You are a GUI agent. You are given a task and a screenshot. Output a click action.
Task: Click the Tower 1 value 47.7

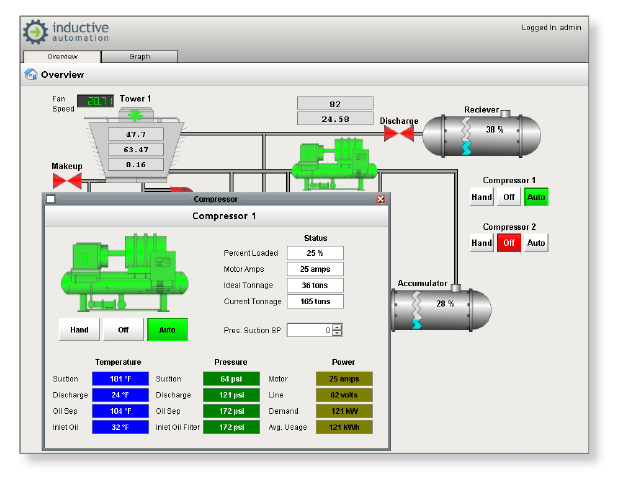pyautogui.click(x=136, y=135)
